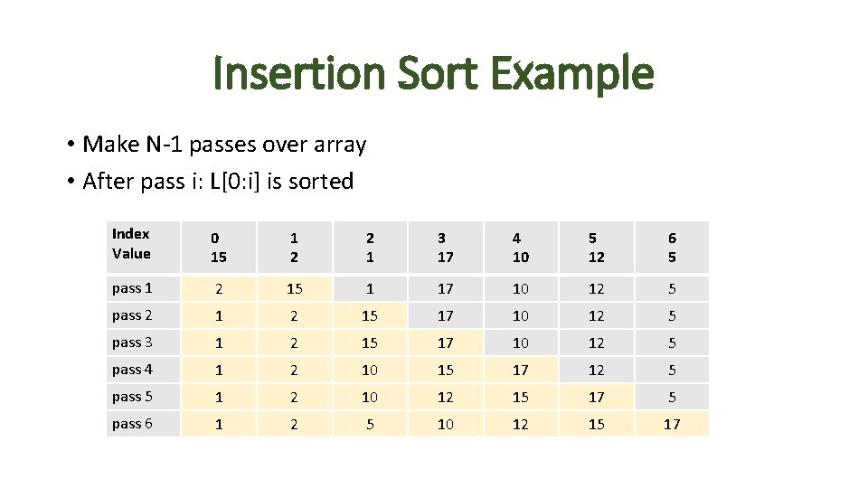Click header cell with index 0 value 15

click(218, 248)
